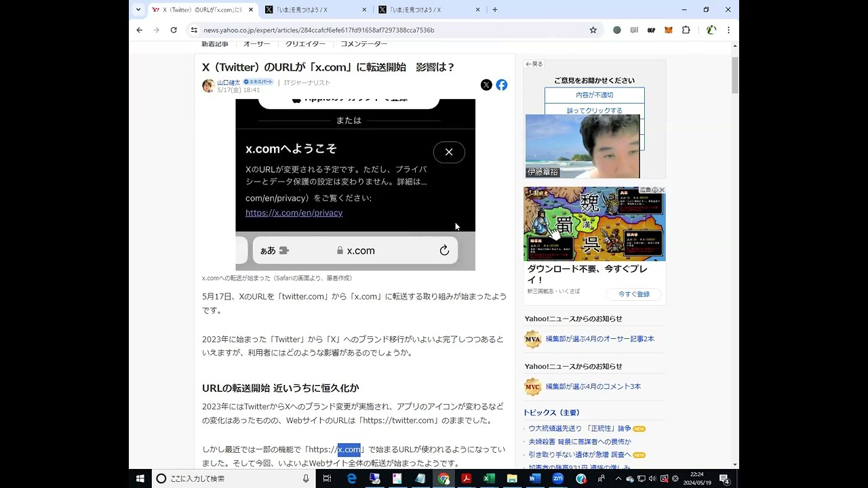Open the Three Kingdoms game ad image

pos(595,224)
